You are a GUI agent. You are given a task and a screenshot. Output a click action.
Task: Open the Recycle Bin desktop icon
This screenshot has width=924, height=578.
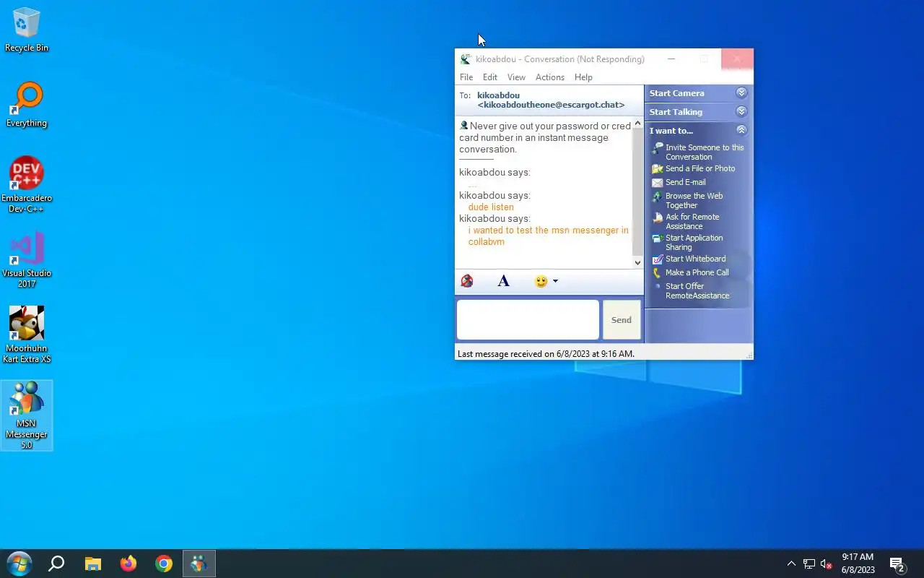(x=27, y=30)
